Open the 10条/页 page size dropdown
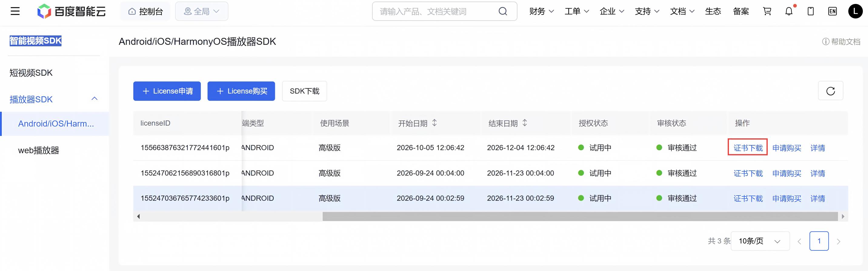The image size is (868, 271). 760,241
